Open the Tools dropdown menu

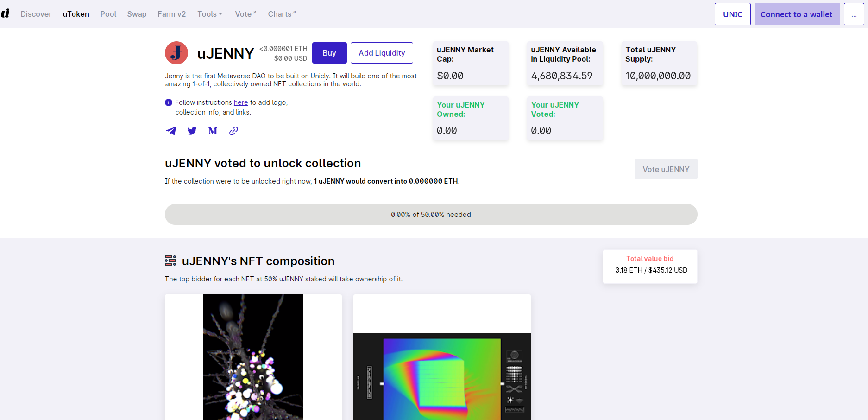(x=209, y=14)
